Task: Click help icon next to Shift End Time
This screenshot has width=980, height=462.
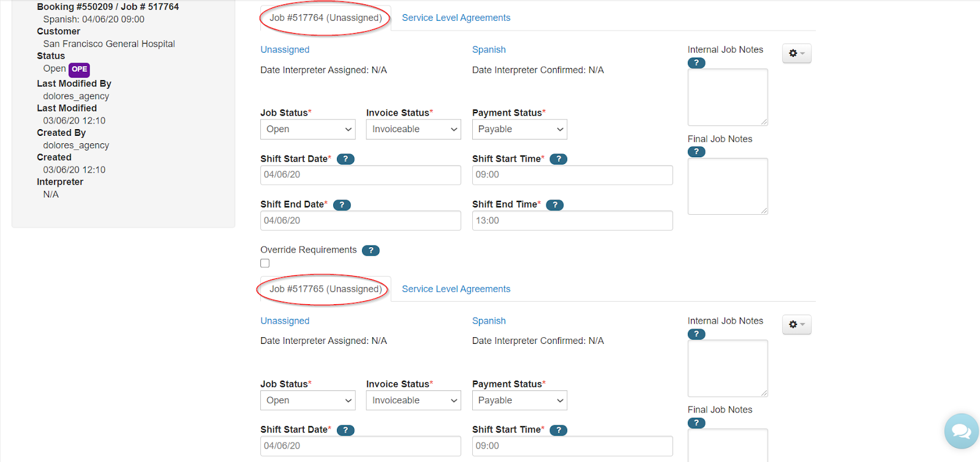Action: point(554,205)
